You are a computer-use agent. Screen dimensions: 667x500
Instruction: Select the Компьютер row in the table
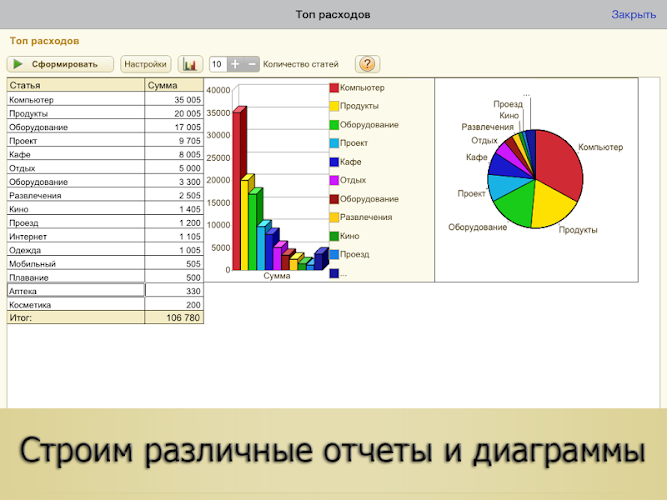pyautogui.click(x=105, y=100)
